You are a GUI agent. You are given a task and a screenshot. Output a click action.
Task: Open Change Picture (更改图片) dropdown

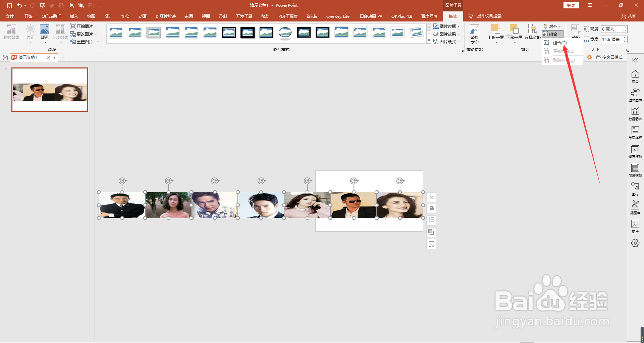tap(83, 34)
